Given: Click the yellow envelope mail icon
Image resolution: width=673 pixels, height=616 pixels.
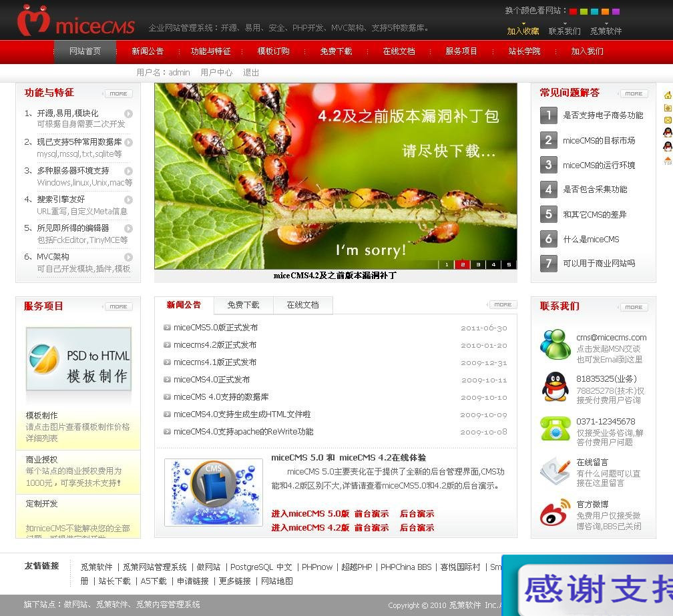Looking at the screenshot, I should (668, 120).
